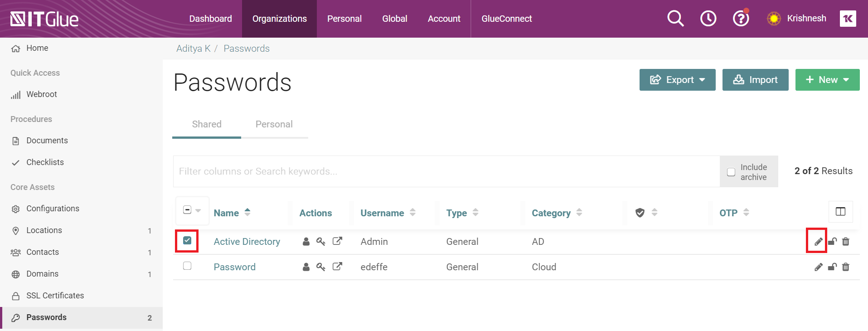Image resolution: width=868 pixels, height=331 pixels.
Task: Edit Active Directory with pencil icon
Action: coord(818,242)
